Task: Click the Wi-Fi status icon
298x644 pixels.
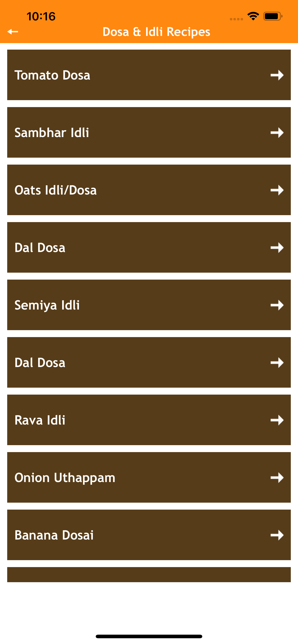Action: click(253, 16)
